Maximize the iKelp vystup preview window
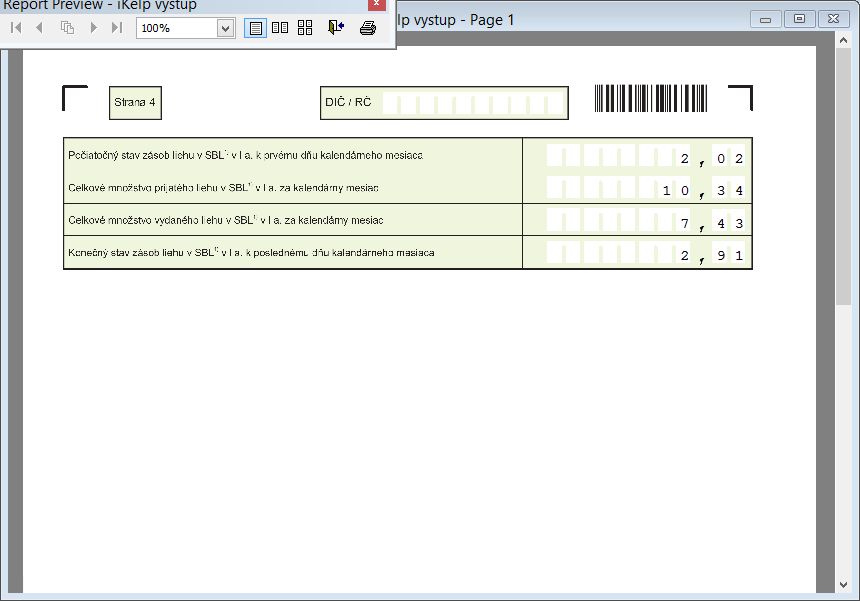The height and width of the screenshot is (601, 860). coord(799,19)
